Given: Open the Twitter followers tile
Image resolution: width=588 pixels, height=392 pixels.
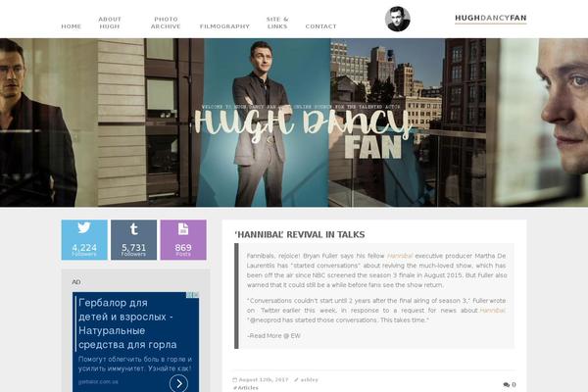Looking at the screenshot, I should (84, 240).
